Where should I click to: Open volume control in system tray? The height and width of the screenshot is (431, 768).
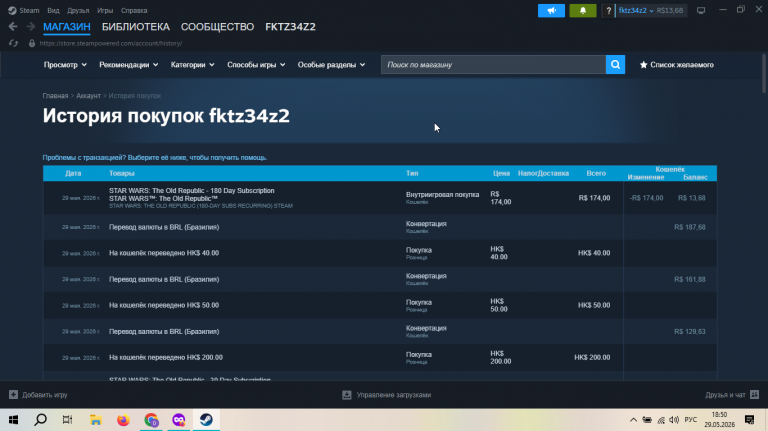(674, 420)
